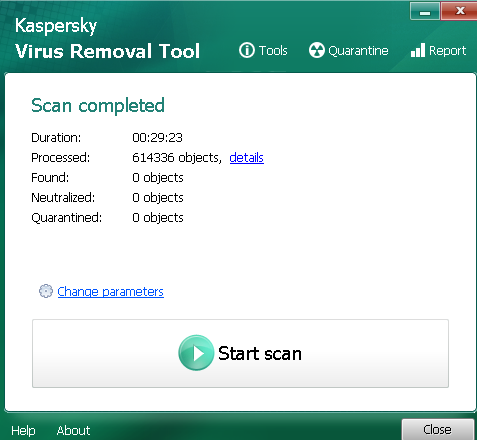Click the Virus Removal Tool title
The image size is (477, 440).
(107, 51)
